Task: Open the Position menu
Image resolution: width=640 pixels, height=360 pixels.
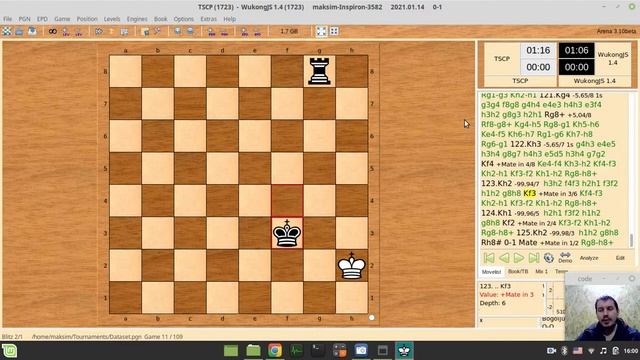Action: (x=87, y=19)
